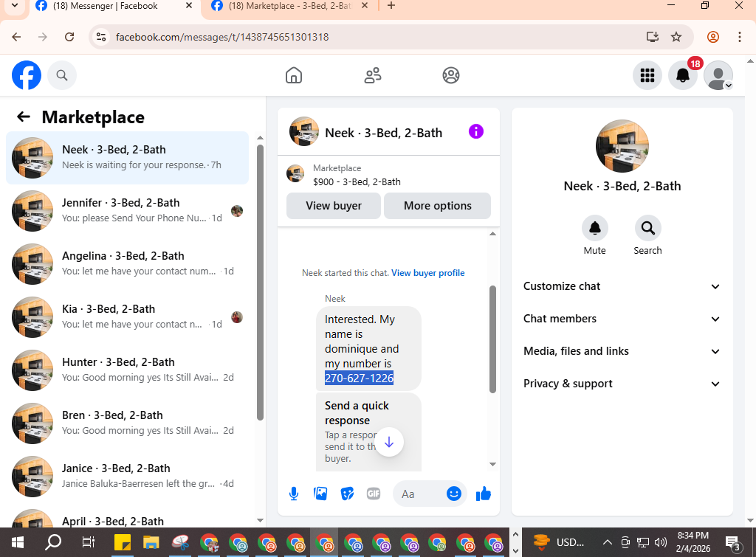Open Bren 3-Bed, 2-Bath conversation
756x557 pixels.
point(127,423)
